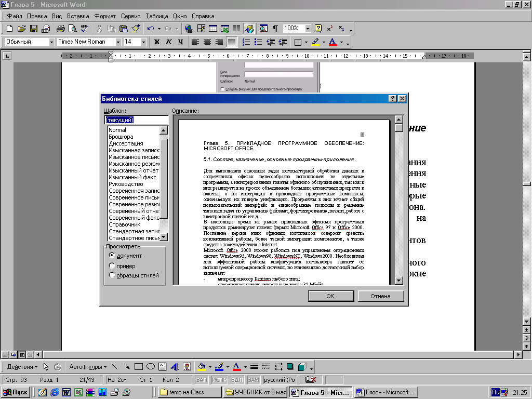Click the Отмена button in the dialog

(380, 296)
